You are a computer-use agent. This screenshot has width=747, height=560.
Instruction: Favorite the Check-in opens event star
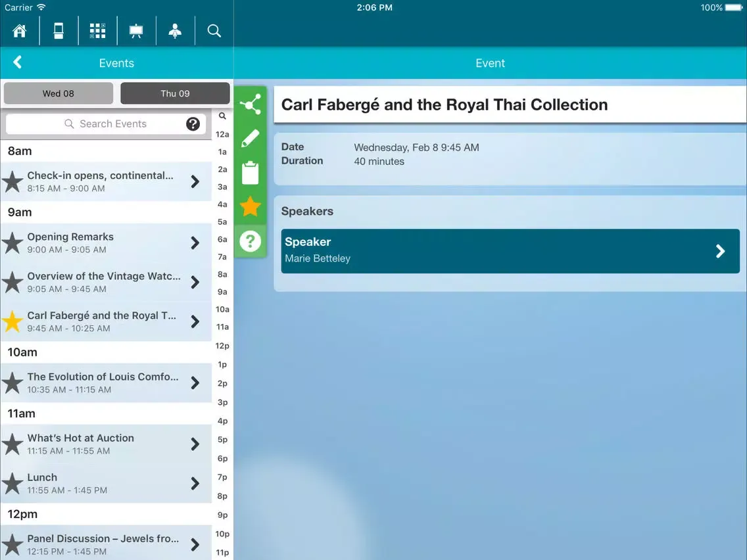(x=12, y=182)
